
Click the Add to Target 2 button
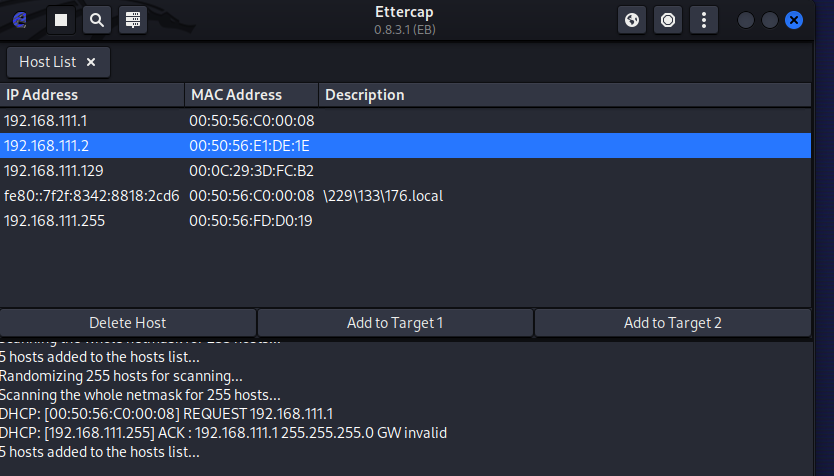coord(672,323)
